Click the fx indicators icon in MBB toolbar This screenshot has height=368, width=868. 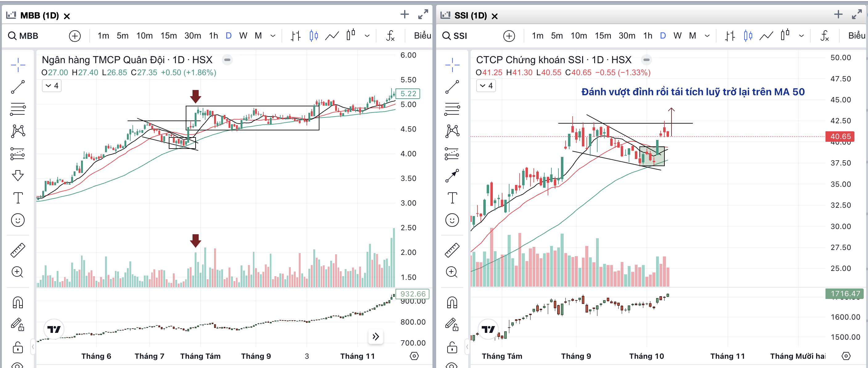(x=390, y=35)
